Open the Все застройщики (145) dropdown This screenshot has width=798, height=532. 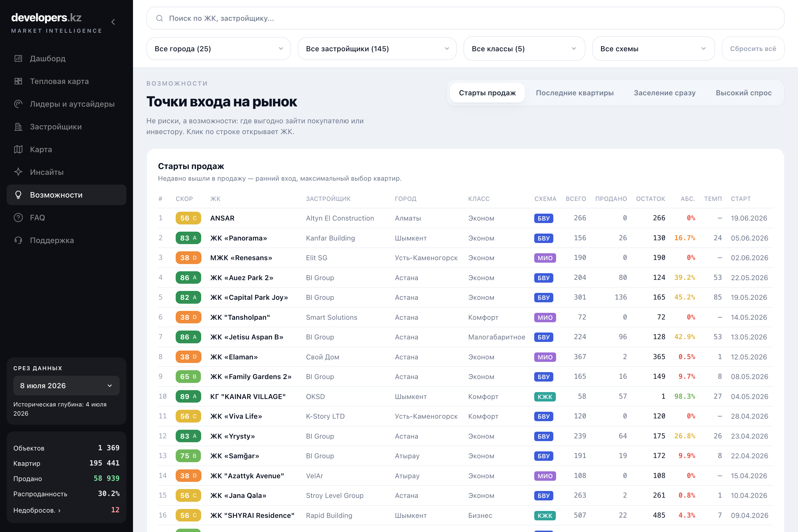click(x=377, y=48)
